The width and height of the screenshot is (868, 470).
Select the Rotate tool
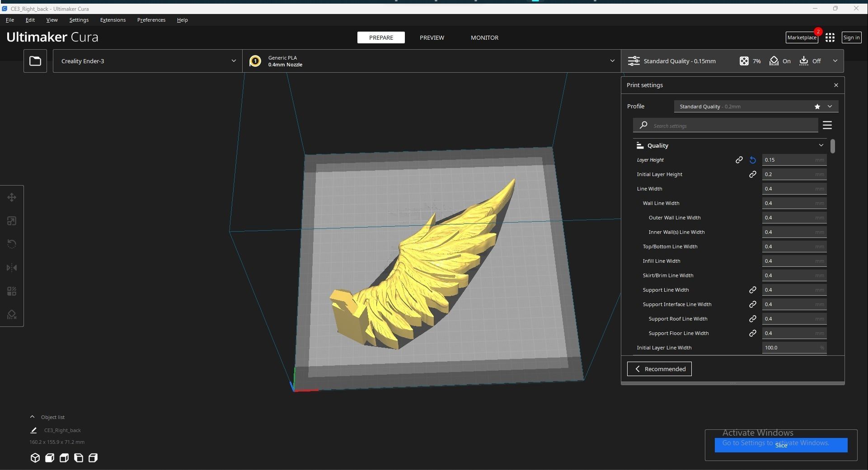point(12,244)
